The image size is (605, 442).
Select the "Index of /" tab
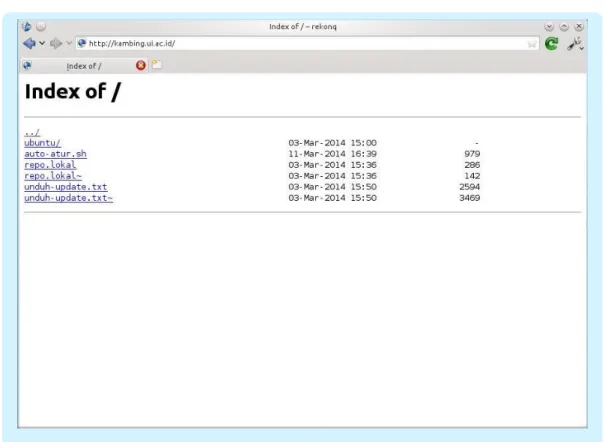(x=83, y=66)
